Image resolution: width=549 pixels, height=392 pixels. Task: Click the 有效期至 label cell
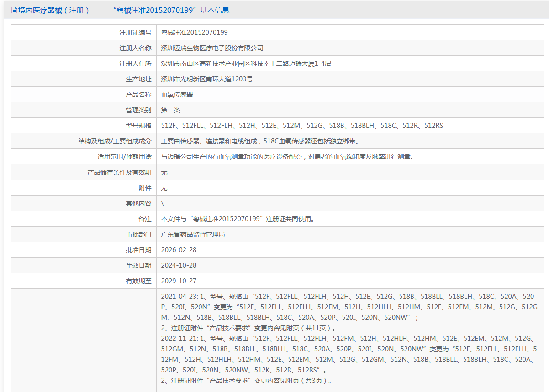pyautogui.click(x=84, y=281)
